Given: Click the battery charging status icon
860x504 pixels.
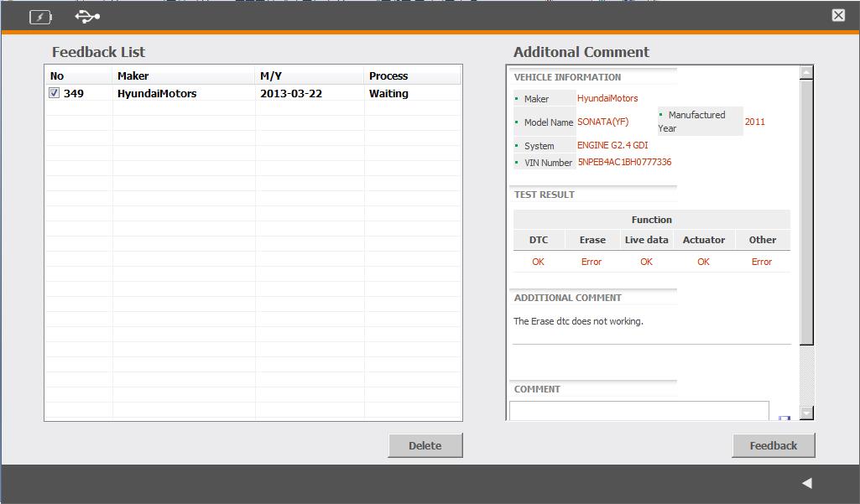Looking at the screenshot, I should 40,17.
